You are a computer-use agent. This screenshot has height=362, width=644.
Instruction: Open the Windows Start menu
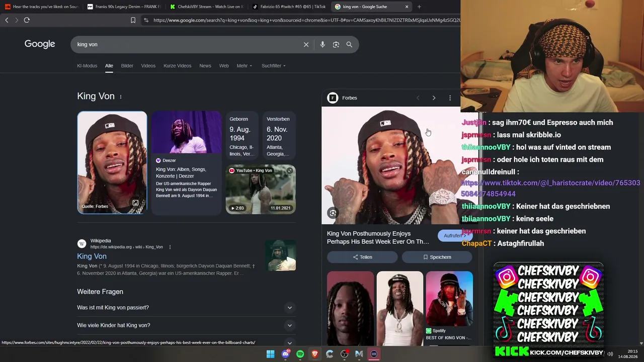(x=271, y=354)
